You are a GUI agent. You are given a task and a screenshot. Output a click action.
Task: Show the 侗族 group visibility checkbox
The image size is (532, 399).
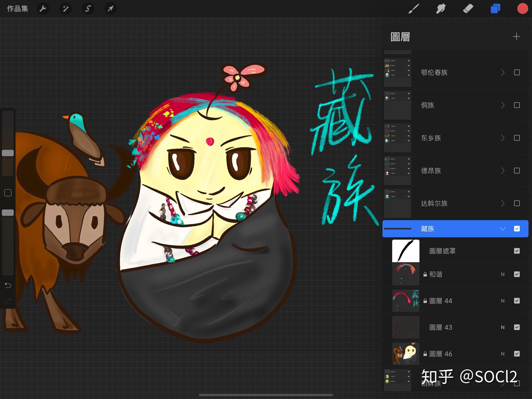click(x=517, y=105)
